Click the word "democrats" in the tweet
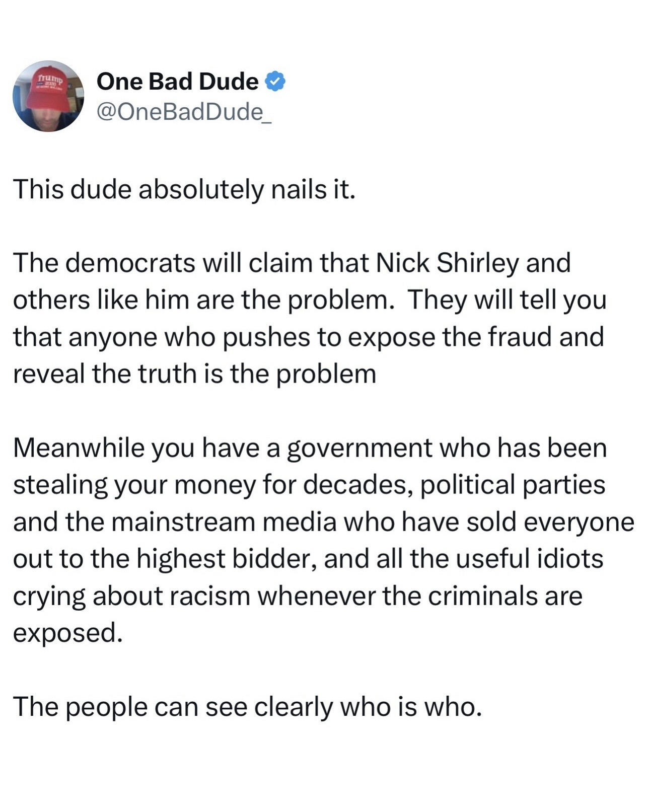Viewport: 649px width, 812px height. [130, 263]
